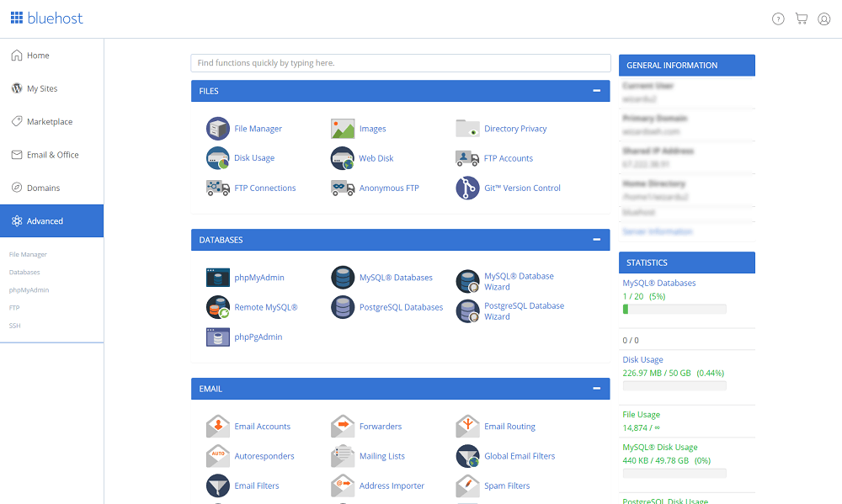Click the MySQL Disk Usage progress bar
This screenshot has width=842, height=504.
(674, 474)
